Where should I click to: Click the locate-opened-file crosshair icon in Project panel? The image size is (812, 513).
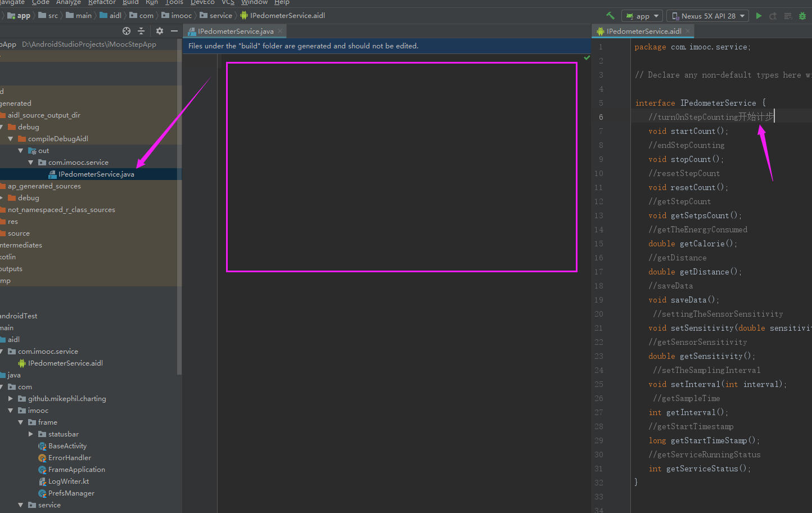point(127,31)
